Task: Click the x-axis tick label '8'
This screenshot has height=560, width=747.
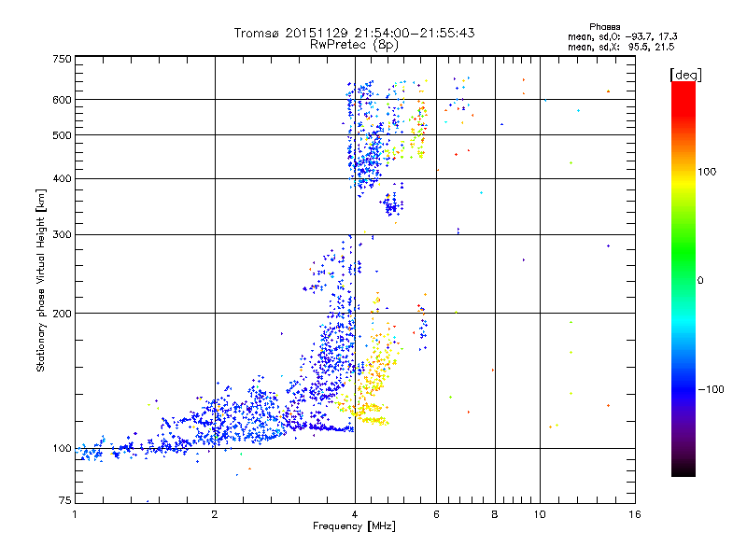Action: click(x=495, y=514)
